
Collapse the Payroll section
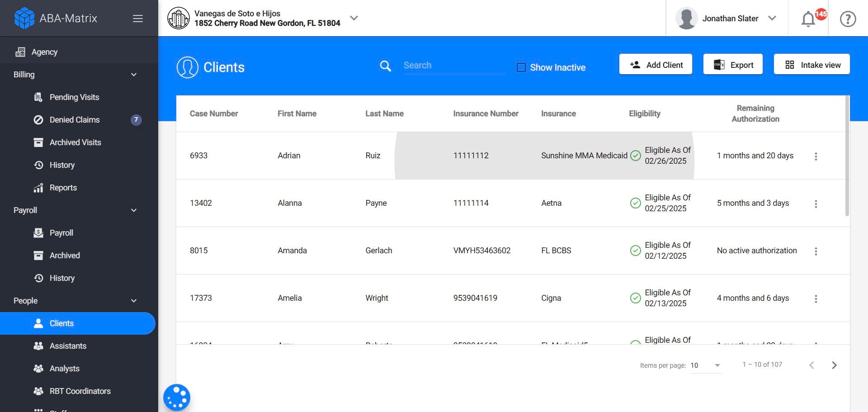[x=133, y=210]
